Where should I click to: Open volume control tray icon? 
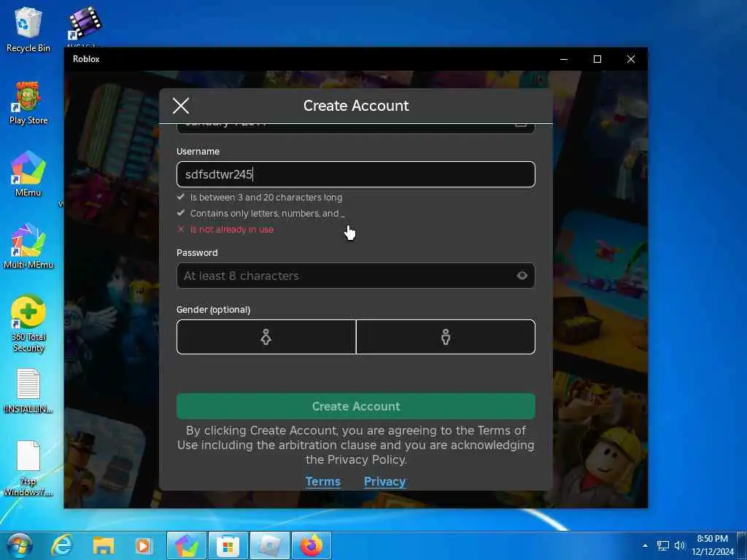[x=680, y=545]
